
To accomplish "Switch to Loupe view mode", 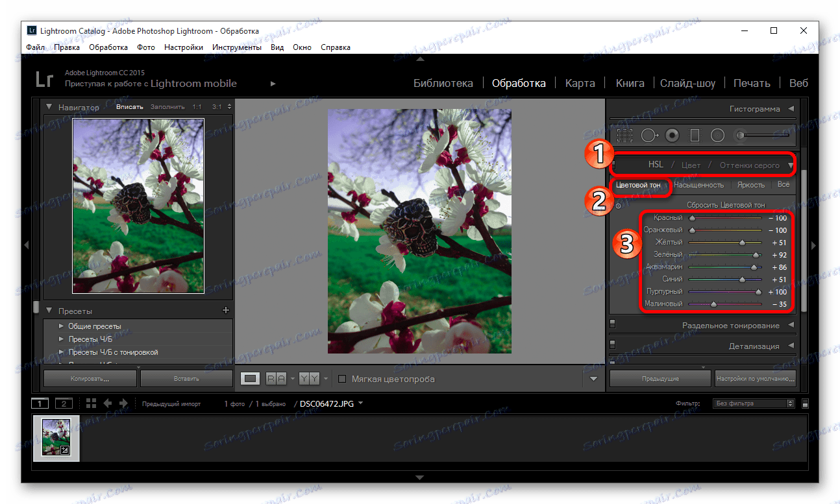I will click(x=250, y=378).
